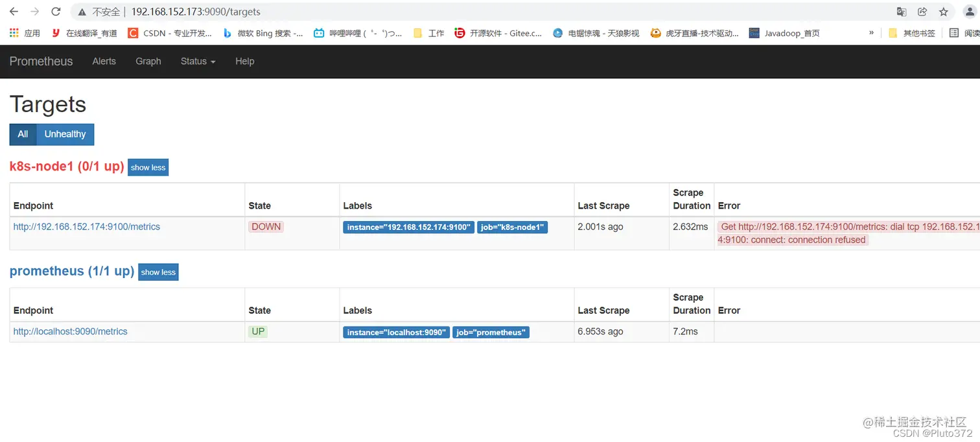Click the 2.001s ago last scrape value
Screen dimensions: 980x442
600,227
